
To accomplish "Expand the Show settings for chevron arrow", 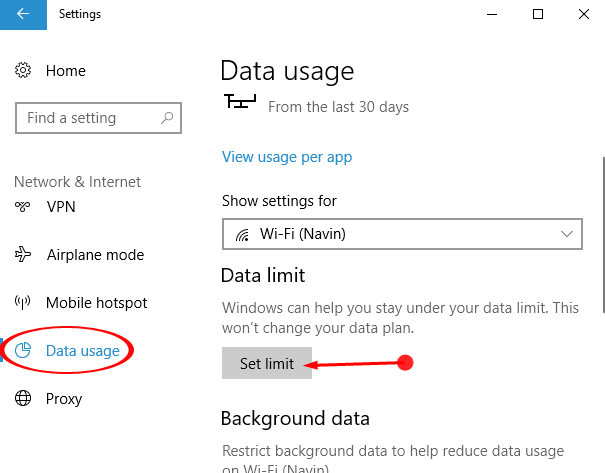I will (x=567, y=234).
